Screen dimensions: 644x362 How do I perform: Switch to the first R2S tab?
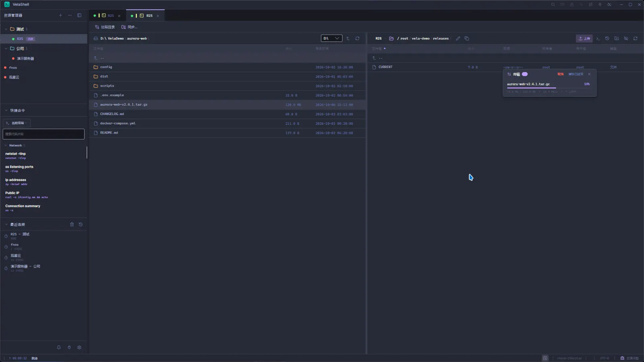point(107,16)
